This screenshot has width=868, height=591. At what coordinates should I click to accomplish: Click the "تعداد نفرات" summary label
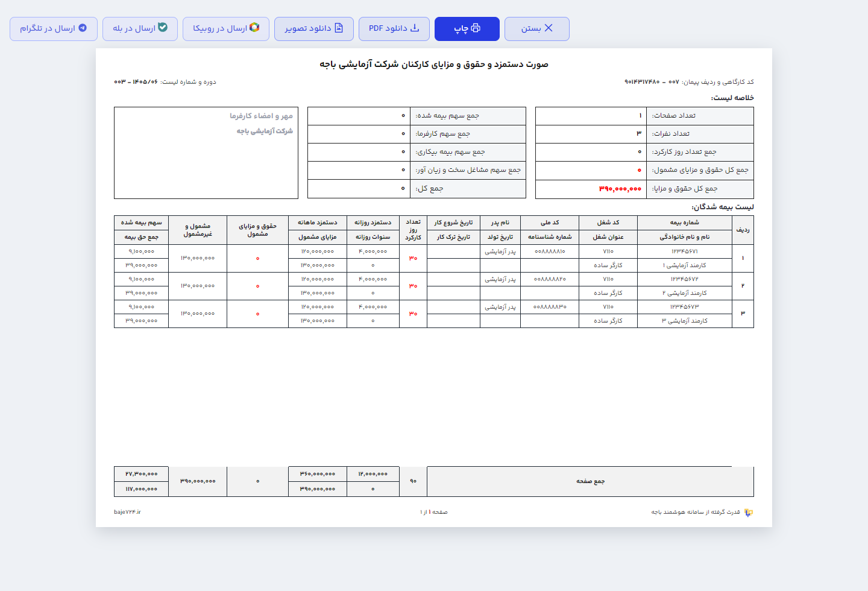pyautogui.click(x=671, y=134)
